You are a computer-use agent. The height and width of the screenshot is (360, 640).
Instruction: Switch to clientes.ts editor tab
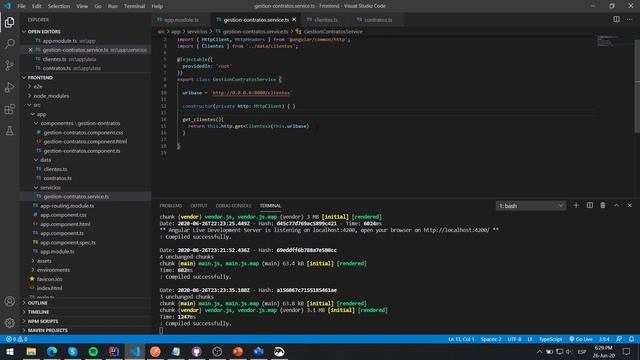tap(326, 20)
